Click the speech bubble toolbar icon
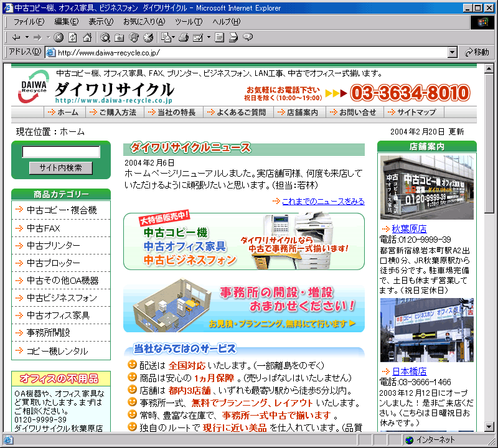 [248, 37]
